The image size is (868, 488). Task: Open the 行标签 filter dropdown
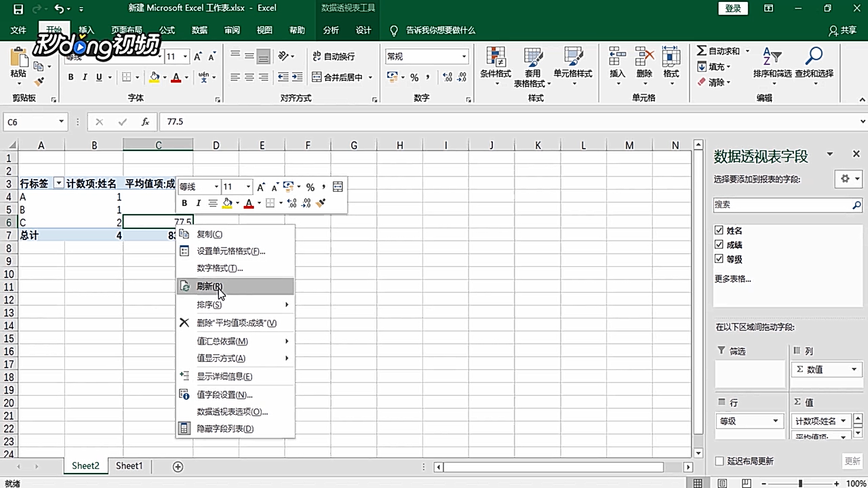[58, 183]
